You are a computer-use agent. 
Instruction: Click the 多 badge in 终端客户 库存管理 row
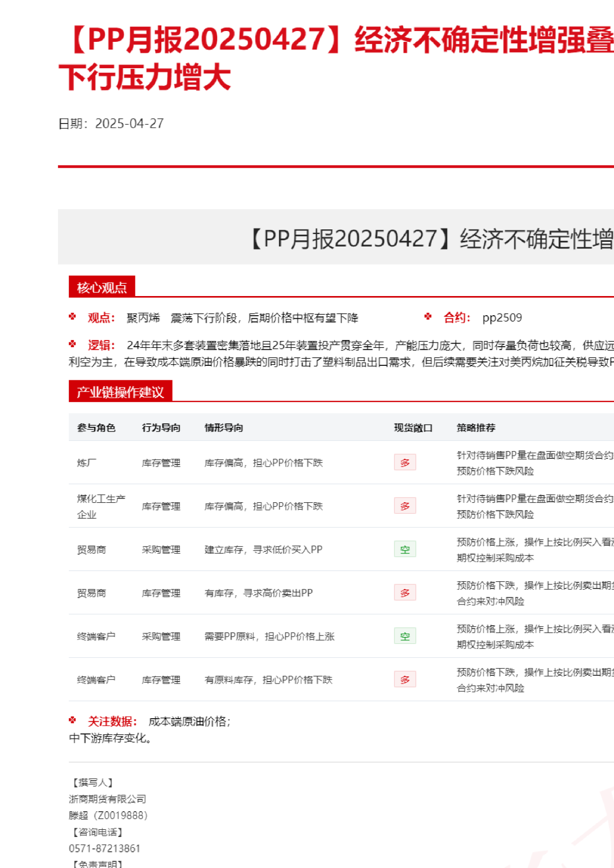pyautogui.click(x=405, y=679)
